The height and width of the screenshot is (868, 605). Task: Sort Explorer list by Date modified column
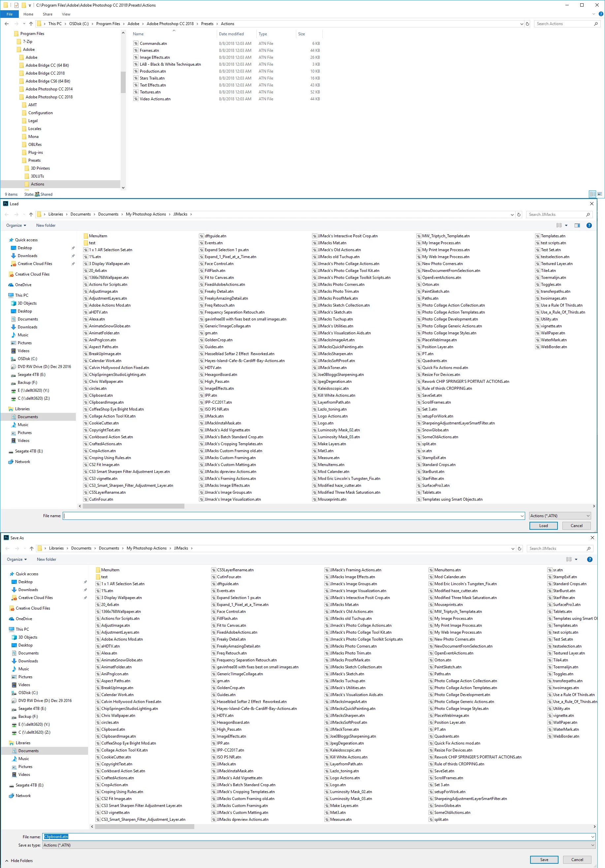(231, 34)
